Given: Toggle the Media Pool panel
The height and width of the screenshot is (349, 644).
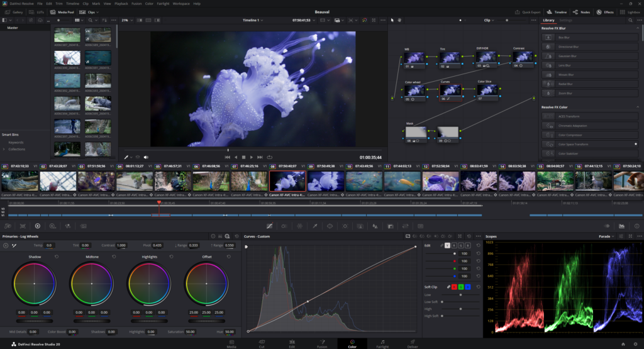Looking at the screenshot, I should point(62,12).
